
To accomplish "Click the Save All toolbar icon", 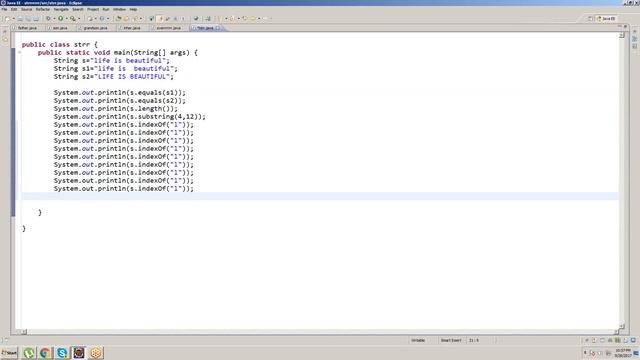I will point(28,18).
